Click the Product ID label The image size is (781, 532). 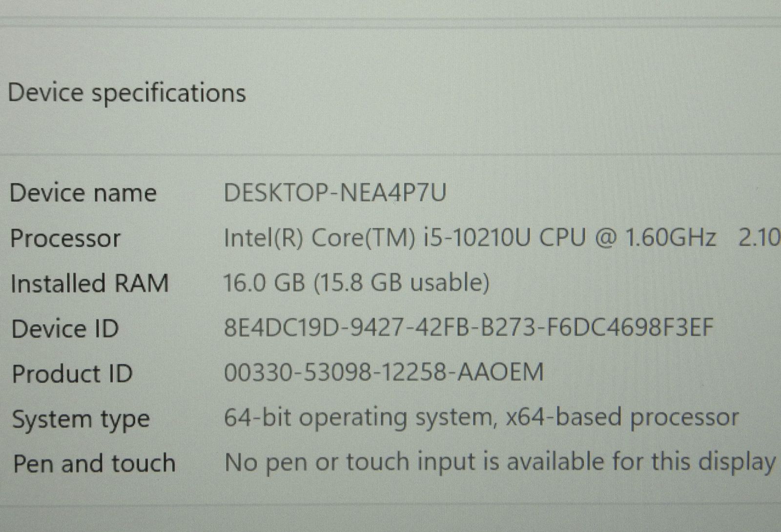72,374
